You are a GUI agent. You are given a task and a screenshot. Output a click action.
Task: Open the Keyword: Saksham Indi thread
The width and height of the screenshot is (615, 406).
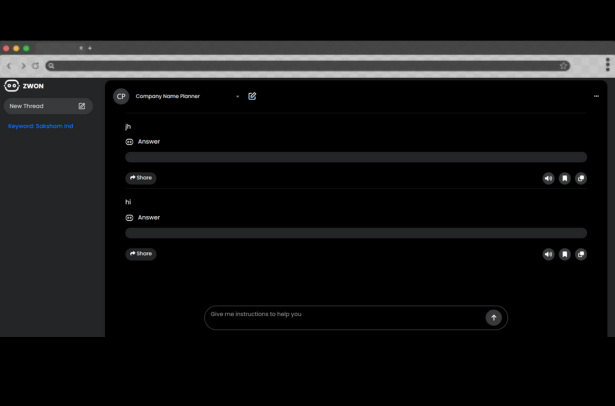[x=41, y=126]
